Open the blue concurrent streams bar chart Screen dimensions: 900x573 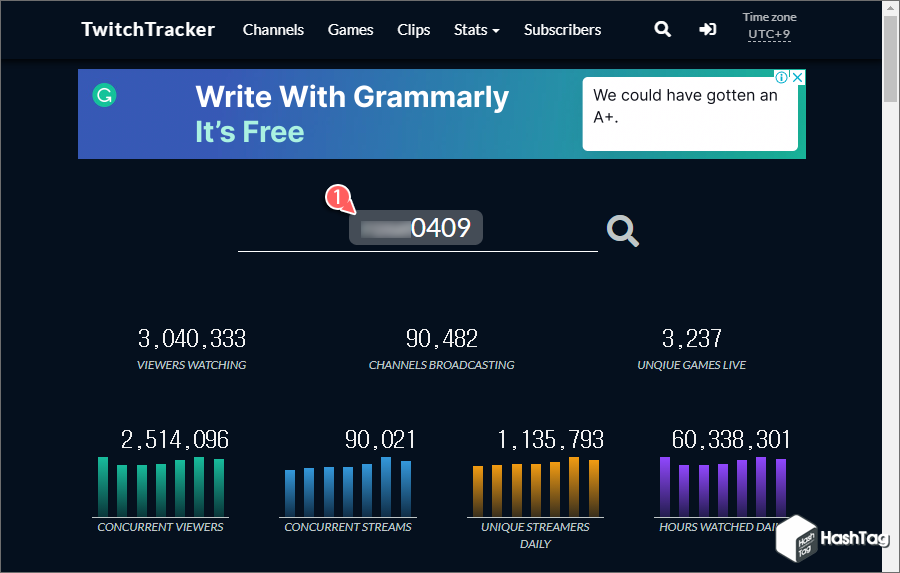[x=348, y=487]
